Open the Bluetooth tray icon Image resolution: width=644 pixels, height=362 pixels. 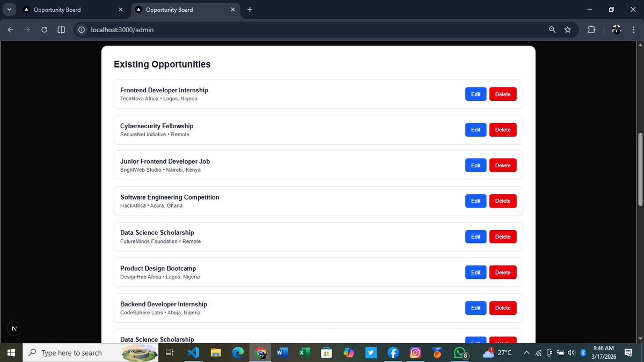(x=583, y=353)
